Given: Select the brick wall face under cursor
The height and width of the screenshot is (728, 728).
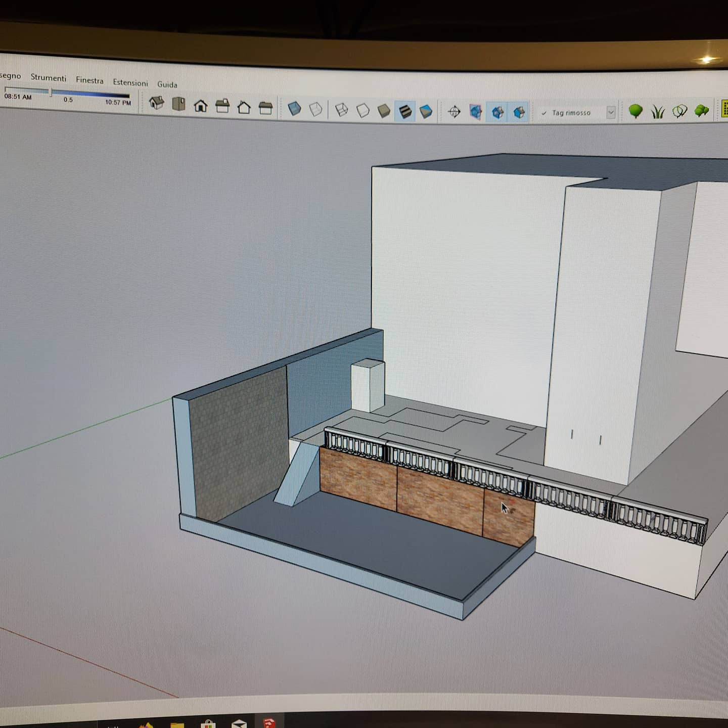Looking at the screenshot, I should click(508, 517).
